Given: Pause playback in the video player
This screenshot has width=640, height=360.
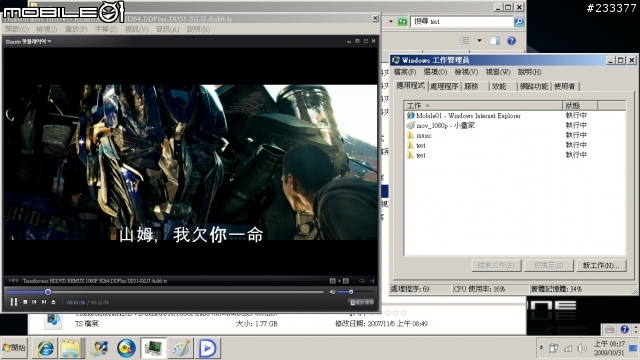Looking at the screenshot, I should click(x=13, y=302).
